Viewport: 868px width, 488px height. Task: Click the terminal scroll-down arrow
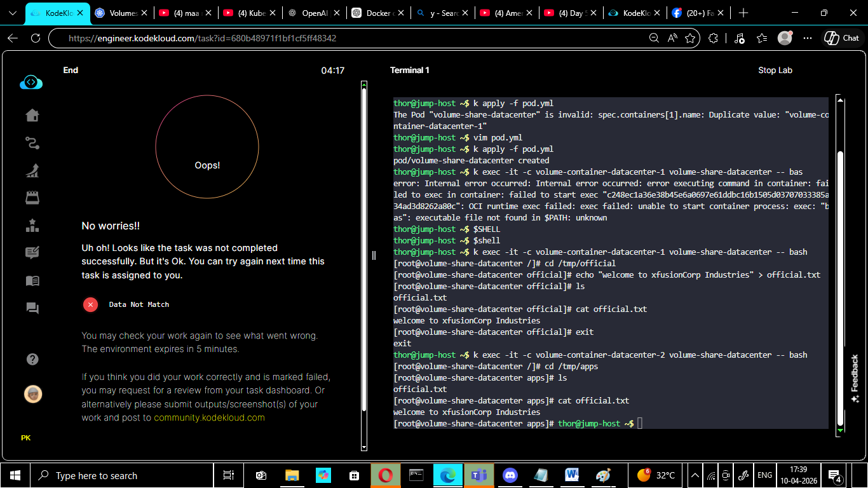841,431
